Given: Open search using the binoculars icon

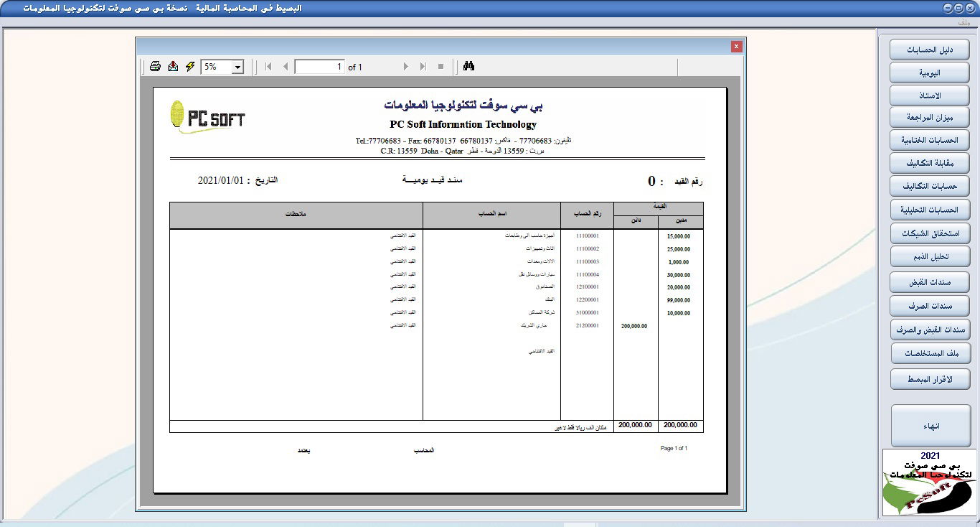Looking at the screenshot, I should point(470,65).
